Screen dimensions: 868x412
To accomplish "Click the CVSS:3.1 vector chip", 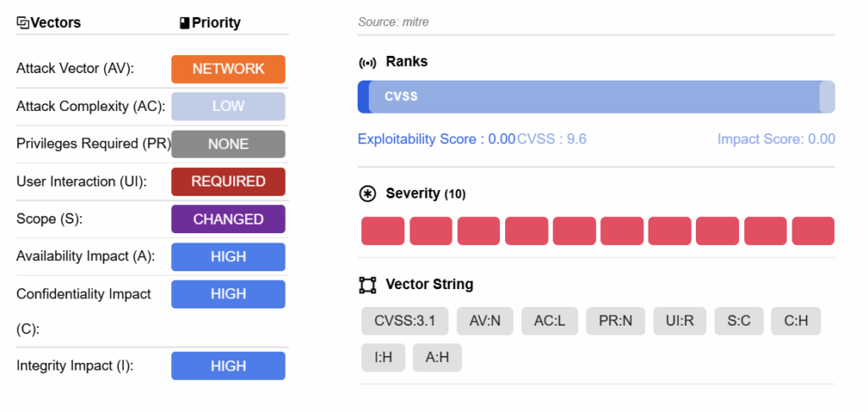I will (404, 321).
